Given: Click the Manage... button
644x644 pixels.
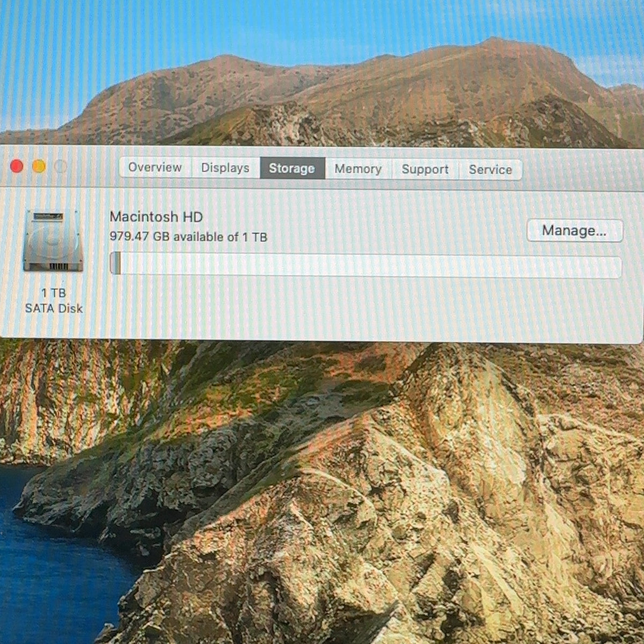Looking at the screenshot, I should coord(574,231).
